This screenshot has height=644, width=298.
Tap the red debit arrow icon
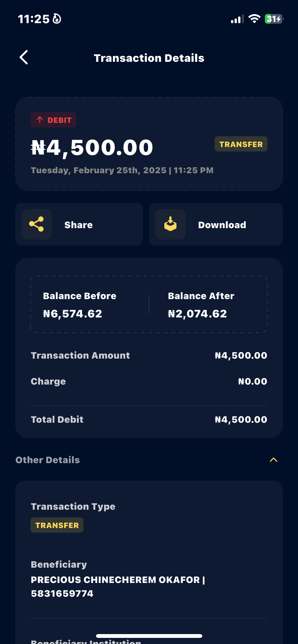(40, 120)
